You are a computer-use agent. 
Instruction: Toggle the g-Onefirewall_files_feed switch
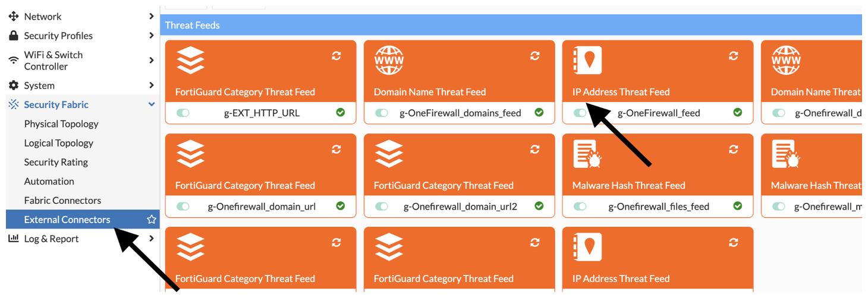pos(580,207)
